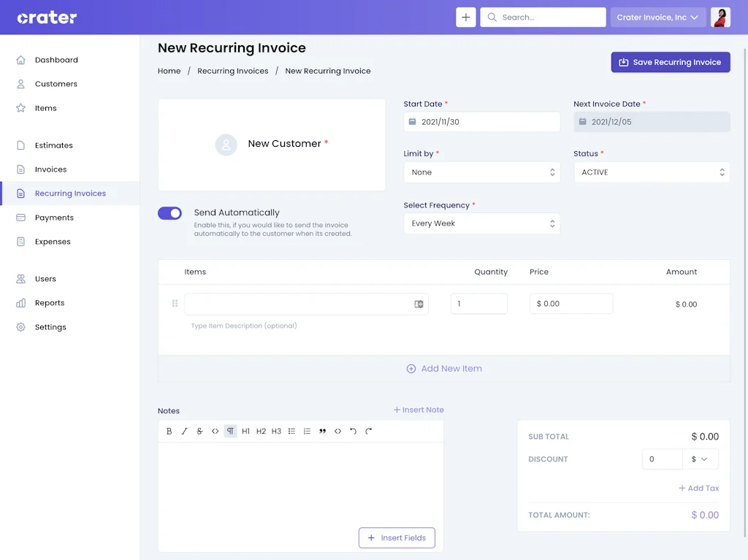Open Estimates from the sidebar
Viewport: 748px width, 560px height.
[54, 145]
